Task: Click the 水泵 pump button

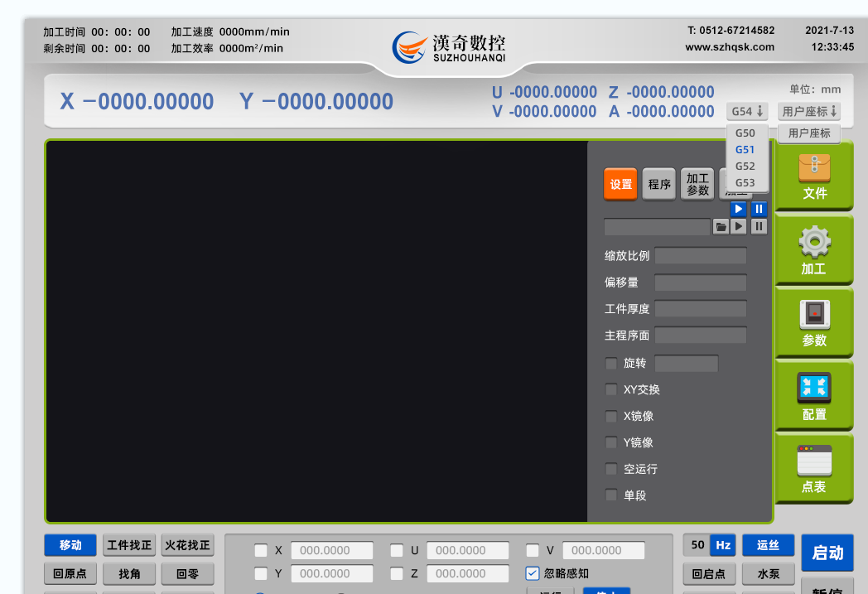Action: (x=768, y=574)
